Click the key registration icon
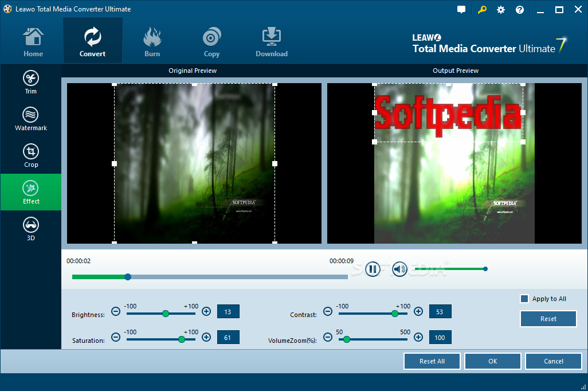Screen dimensions: 588x391 pos(482,10)
